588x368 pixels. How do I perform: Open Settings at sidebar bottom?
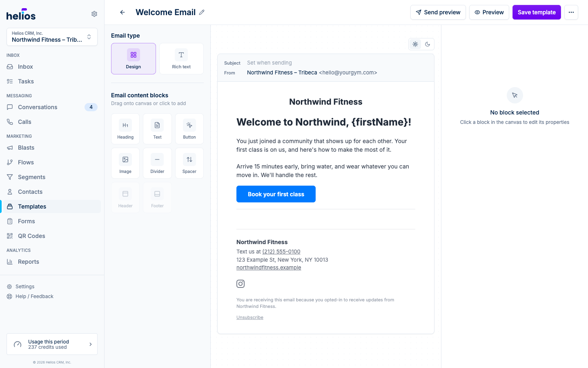(x=24, y=287)
